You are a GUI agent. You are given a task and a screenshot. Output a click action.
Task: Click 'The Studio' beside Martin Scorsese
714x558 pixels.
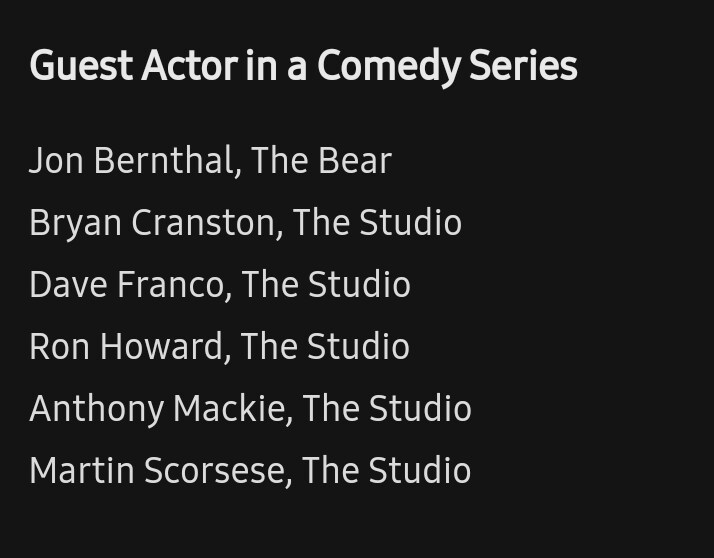(387, 471)
